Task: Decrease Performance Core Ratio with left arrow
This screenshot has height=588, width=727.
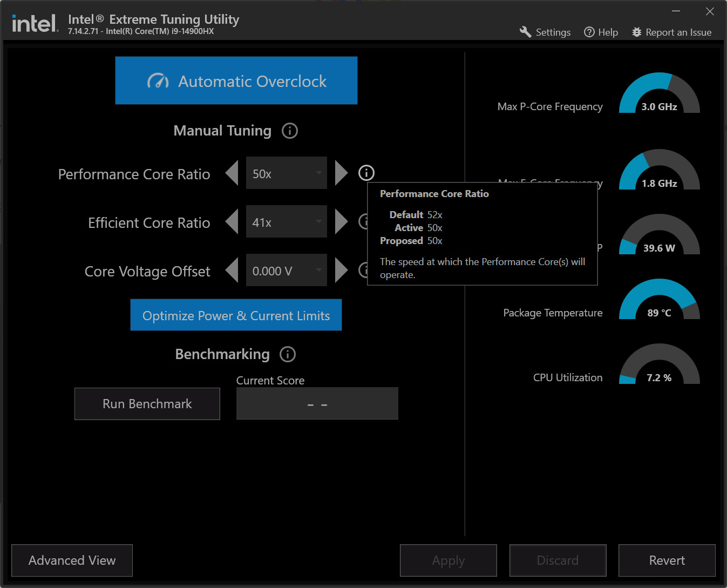Action: click(x=232, y=173)
